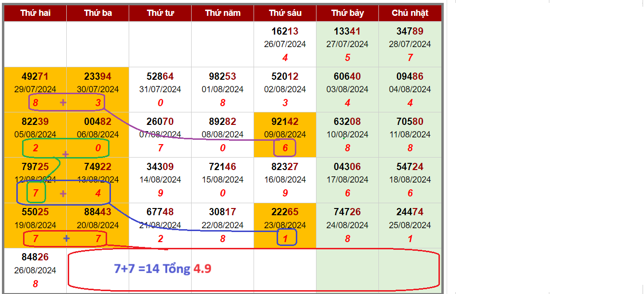
Task: Click the purple-boxed 6 under 92142
Action: point(285,148)
